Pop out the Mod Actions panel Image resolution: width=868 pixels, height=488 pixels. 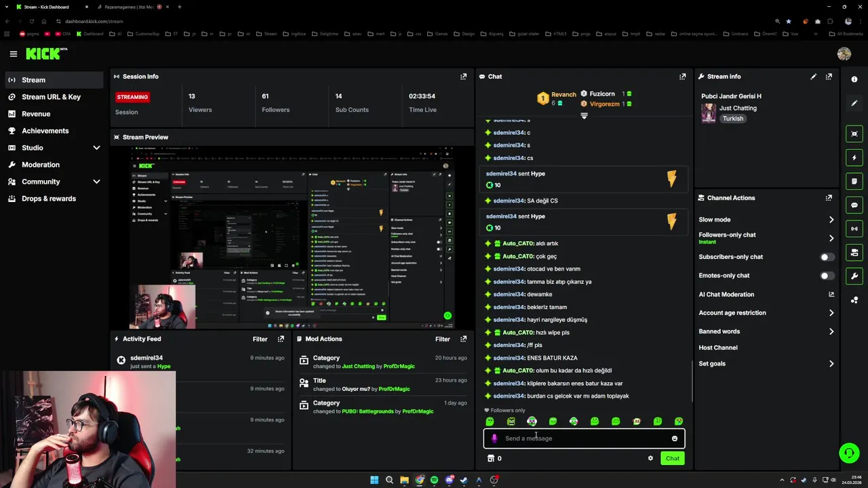click(x=463, y=339)
